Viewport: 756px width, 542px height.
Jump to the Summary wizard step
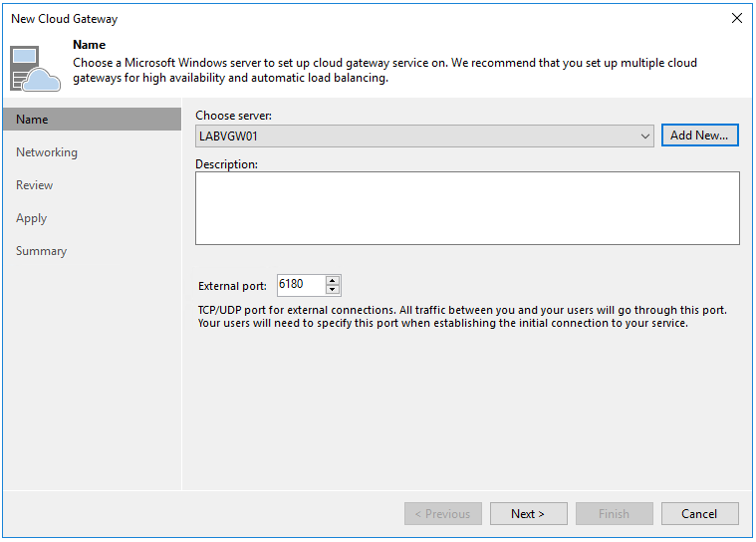coord(42,251)
